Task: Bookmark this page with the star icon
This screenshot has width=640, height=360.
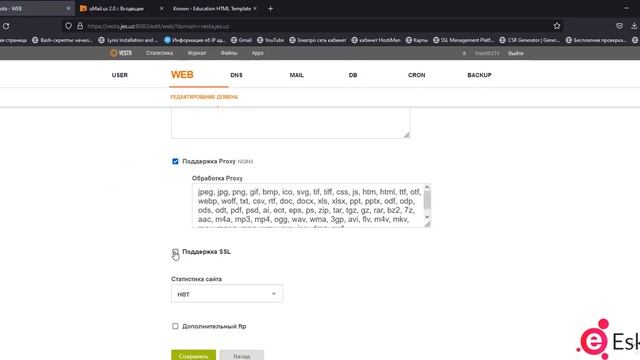Action: click(557, 26)
